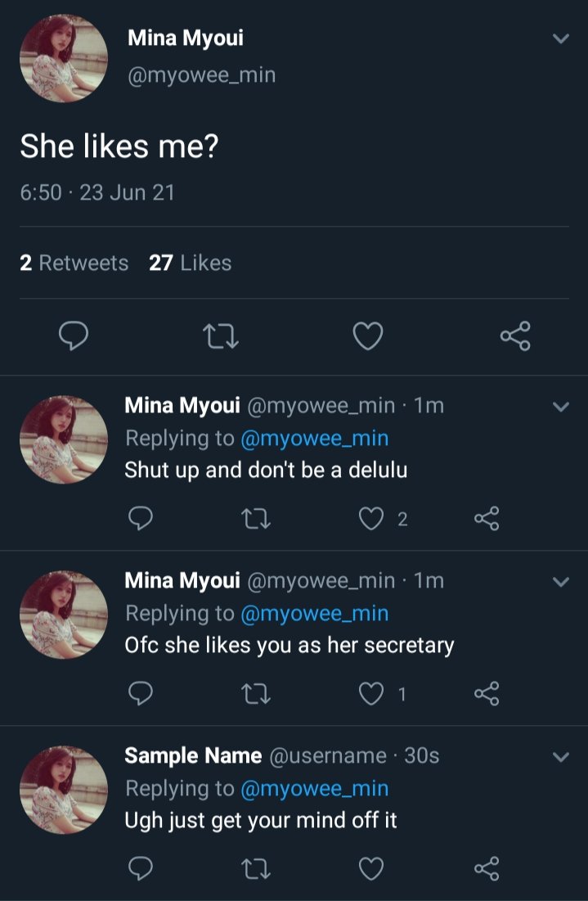Retweet the main "She likes me?" tweet
Viewport: 588px width, 901px height.
click(x=221, y=336)
